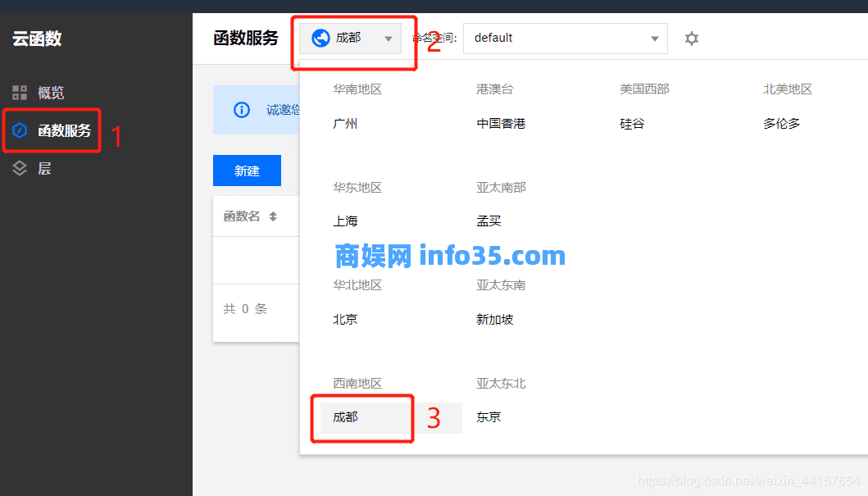This screenshot has width=868, height=496.
Task: Expand the default namespace dropdown
Action: tap(565, 38)
